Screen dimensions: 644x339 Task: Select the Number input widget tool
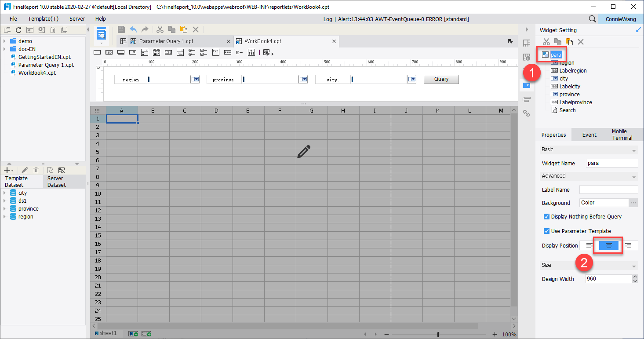(168, 52)
